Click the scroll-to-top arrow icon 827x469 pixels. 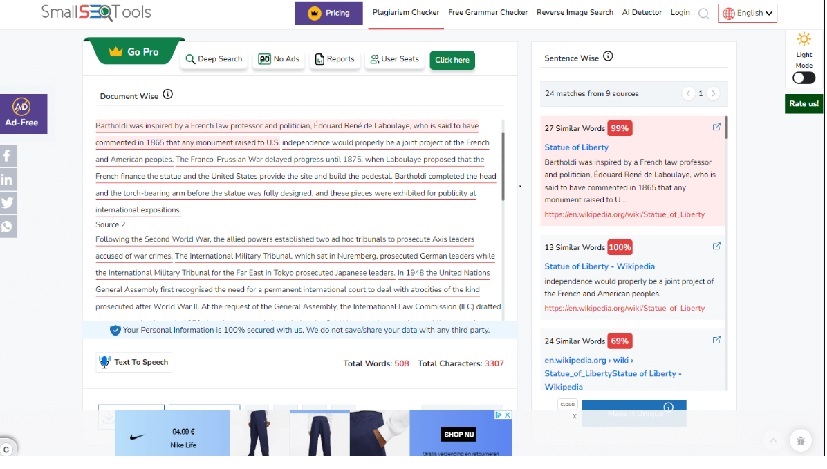coord(773,441)
